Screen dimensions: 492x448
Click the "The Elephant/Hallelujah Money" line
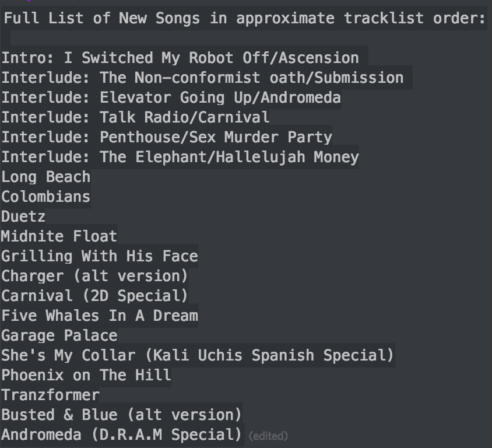180,157
